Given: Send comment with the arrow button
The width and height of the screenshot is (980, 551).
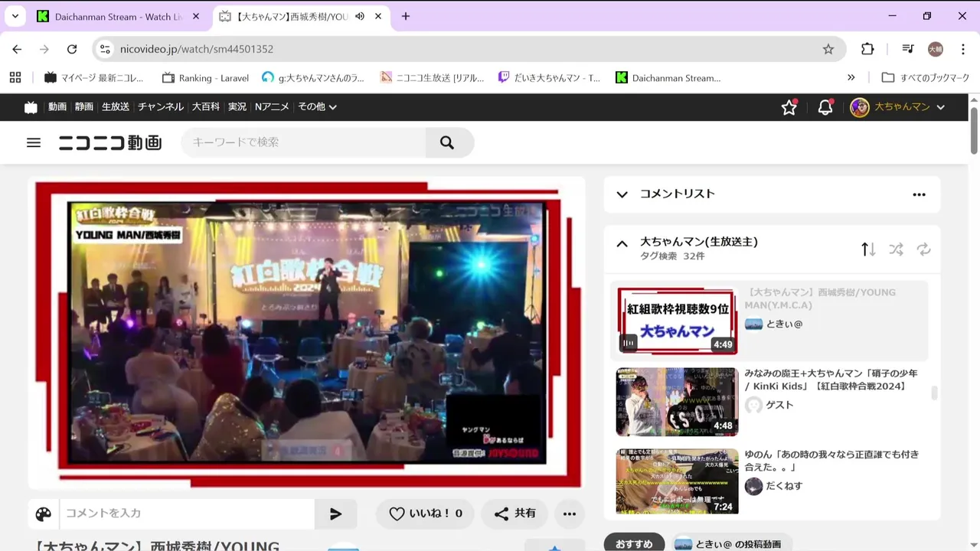Looking at the screenshot, I should point(335,514).
